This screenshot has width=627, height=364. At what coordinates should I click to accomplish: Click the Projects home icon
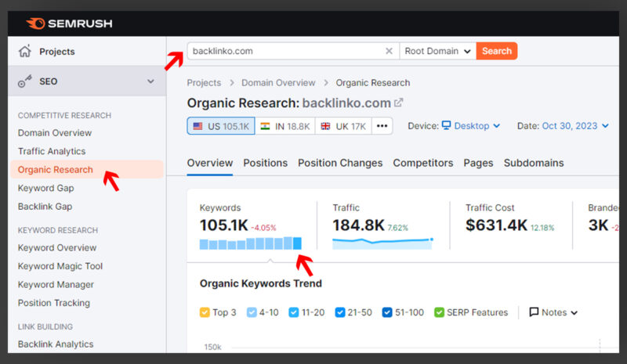[25, 51]
